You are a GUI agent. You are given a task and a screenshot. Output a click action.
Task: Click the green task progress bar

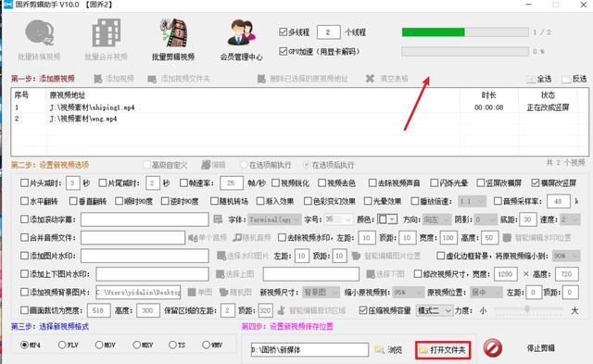pos(465,32)
